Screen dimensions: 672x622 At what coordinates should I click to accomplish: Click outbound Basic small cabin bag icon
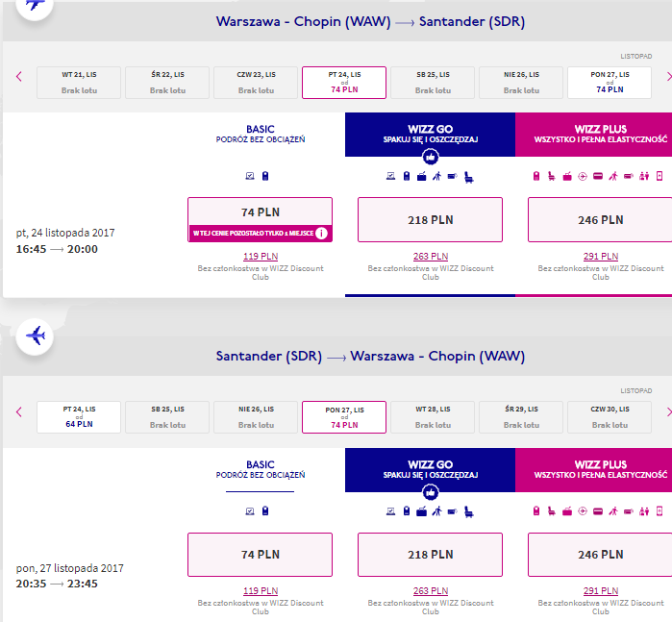265,176
